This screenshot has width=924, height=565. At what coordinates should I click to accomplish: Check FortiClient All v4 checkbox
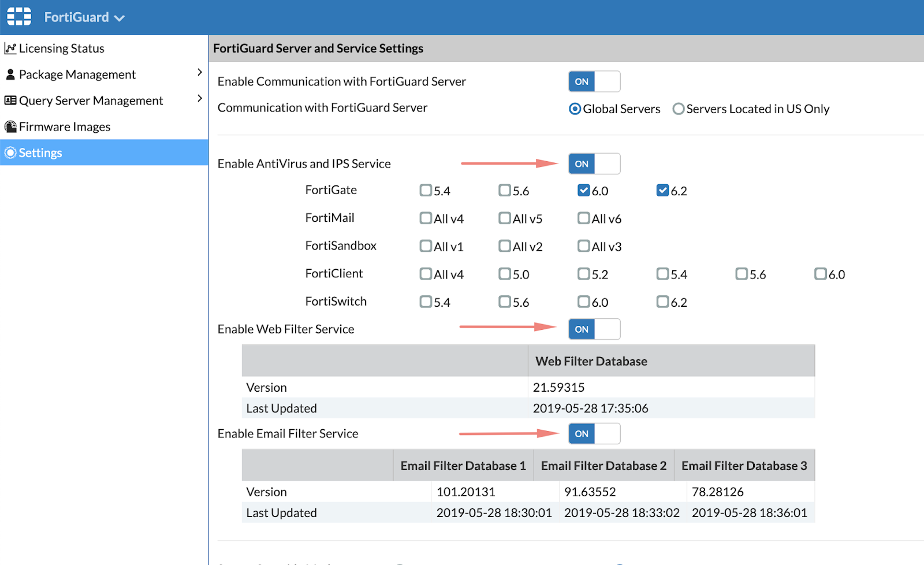(426, 273)
